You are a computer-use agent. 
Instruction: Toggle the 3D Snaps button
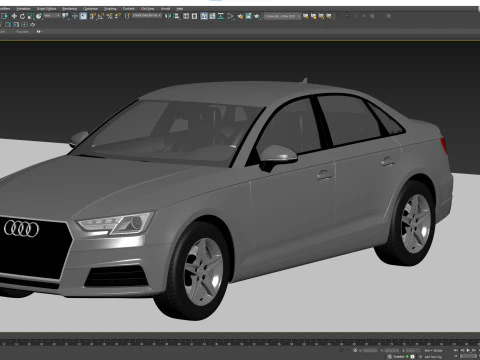pos(92,16)
